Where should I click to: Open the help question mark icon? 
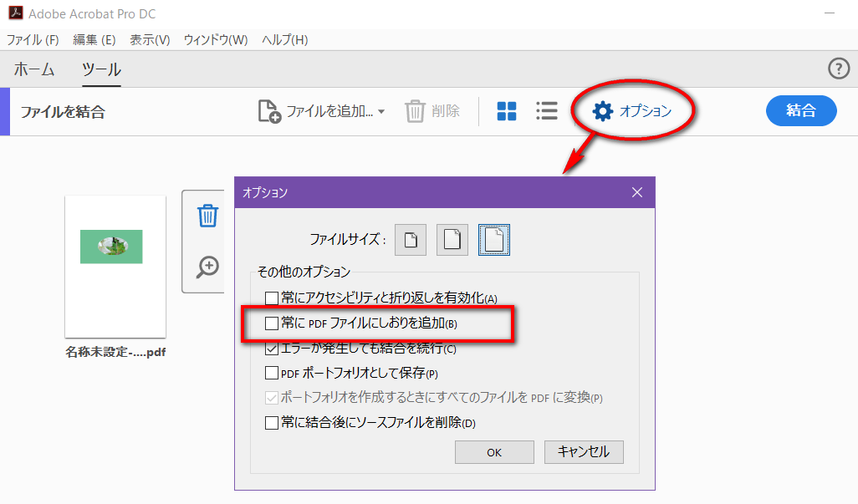point(839,69)
